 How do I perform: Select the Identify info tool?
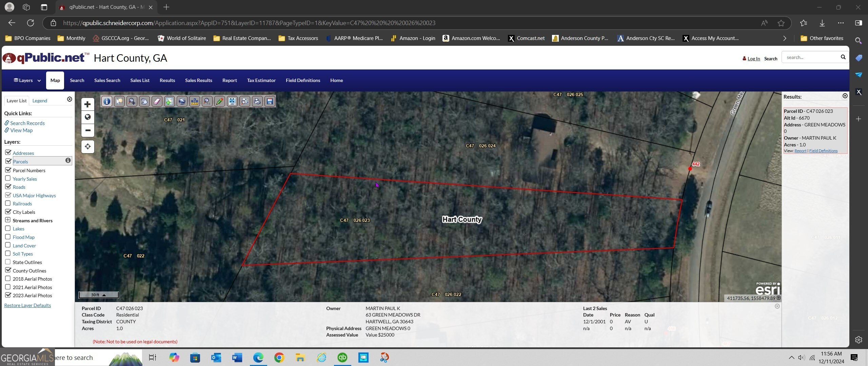click(x=107, y=101)
